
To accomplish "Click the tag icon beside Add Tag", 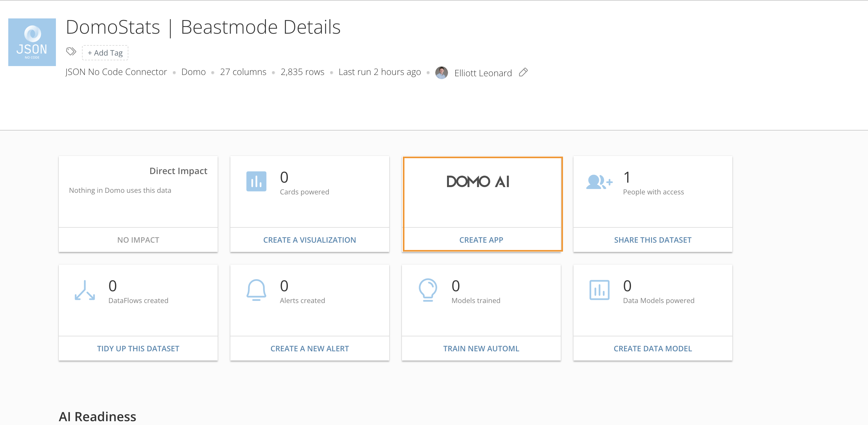I will (x=71, y=51).
